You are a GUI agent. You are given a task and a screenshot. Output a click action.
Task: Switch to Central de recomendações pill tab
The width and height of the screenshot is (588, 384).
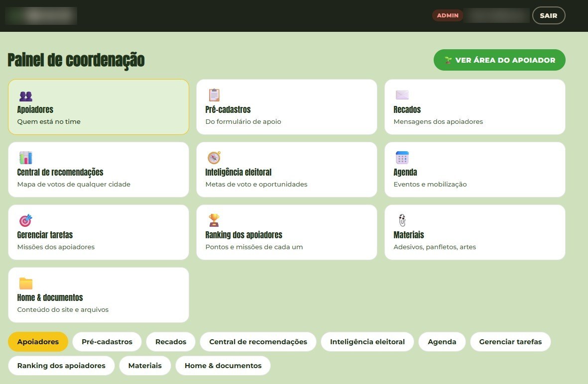258,342
